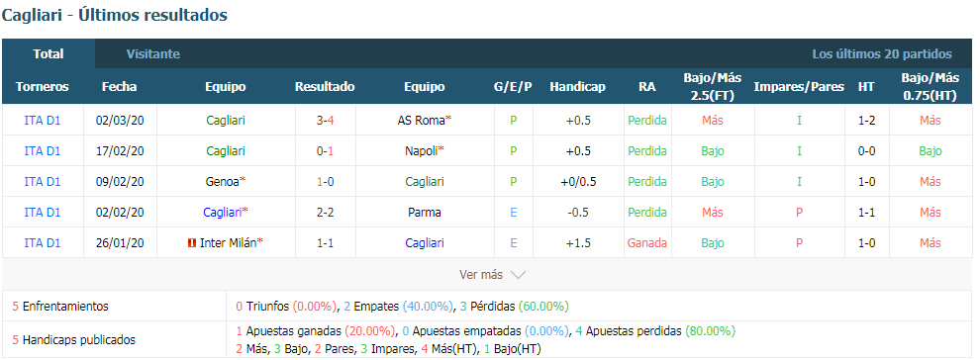The width and height of the screenshot is (980, 360).
Task: Click the red card icon beside Inter Milán
Action: (x=192, y=243)
